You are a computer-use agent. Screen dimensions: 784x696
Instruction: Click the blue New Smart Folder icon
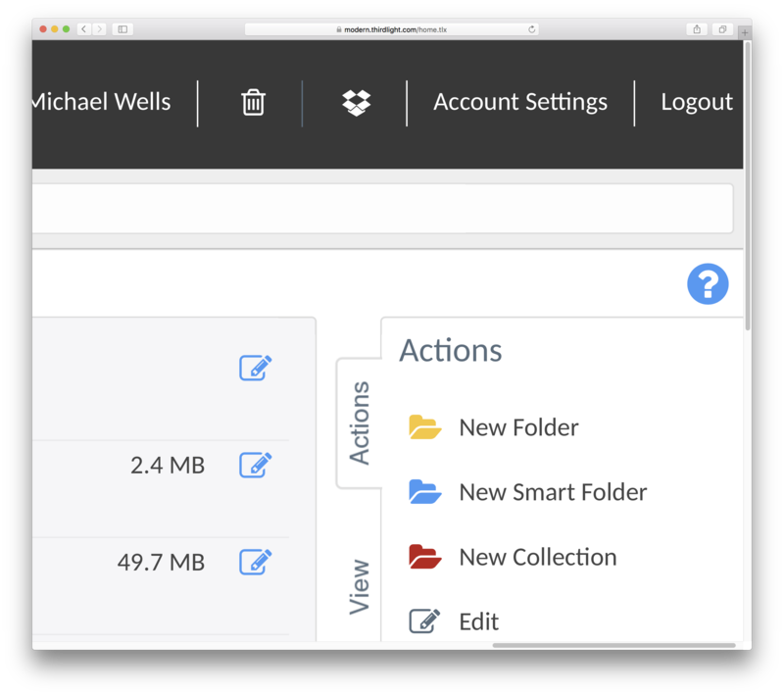click(424, 491)
